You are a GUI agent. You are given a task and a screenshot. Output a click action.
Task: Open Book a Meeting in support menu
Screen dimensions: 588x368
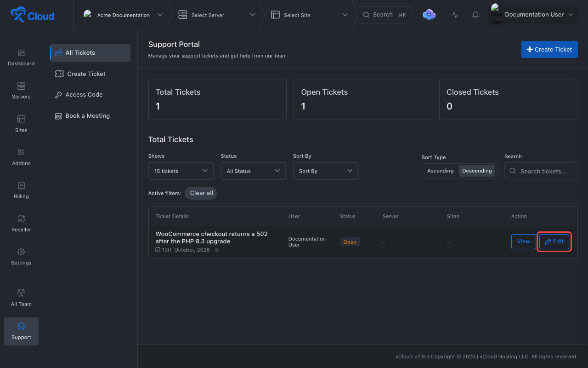tap(90, 116)
